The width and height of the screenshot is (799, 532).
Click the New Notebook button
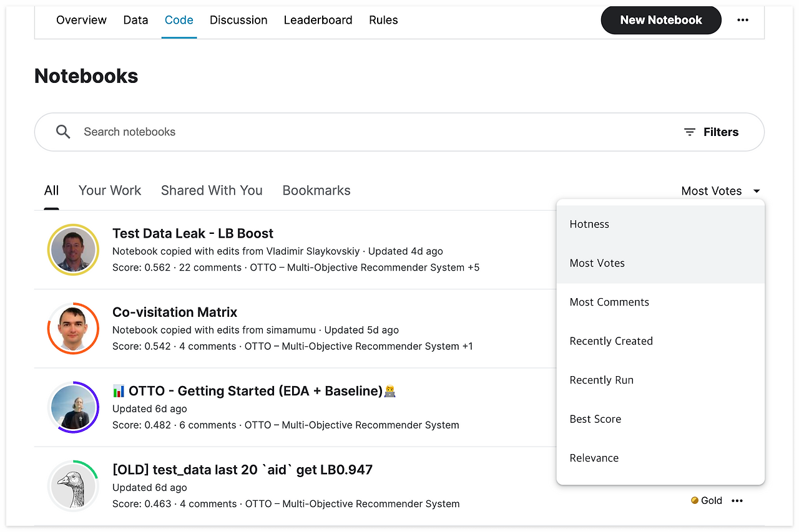(661, 20)
